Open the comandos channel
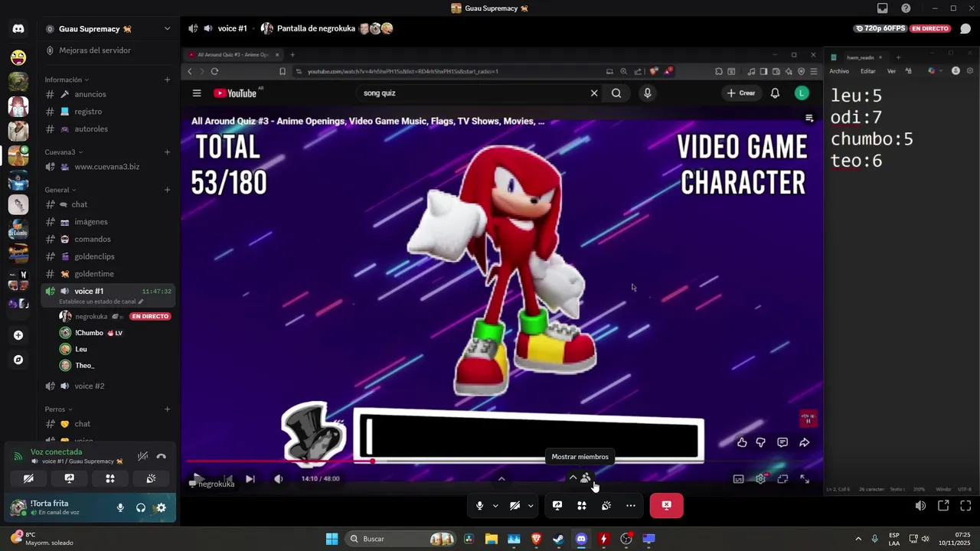Screen dimensions: 980x551 click(x=107, y=240)
